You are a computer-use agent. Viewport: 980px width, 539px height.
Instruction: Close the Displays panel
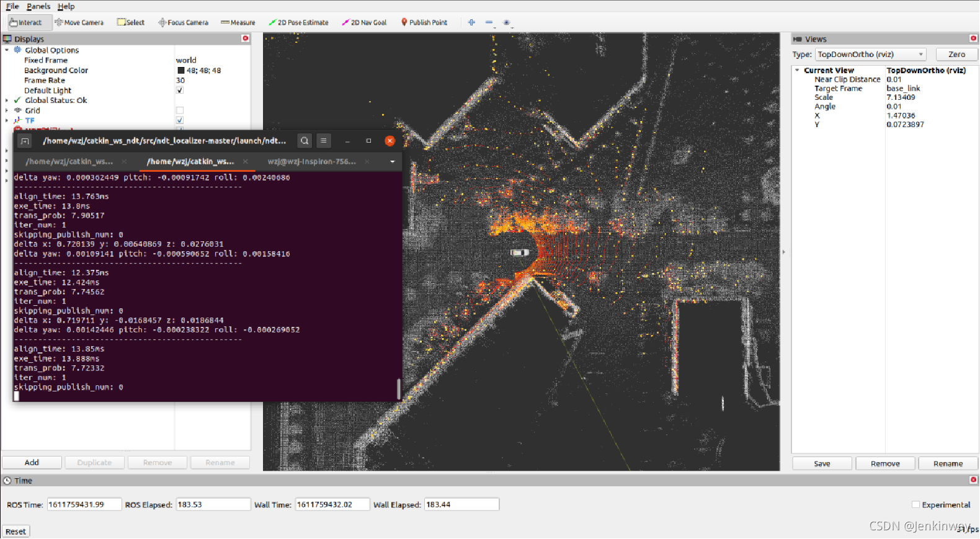tap(246, 38)
